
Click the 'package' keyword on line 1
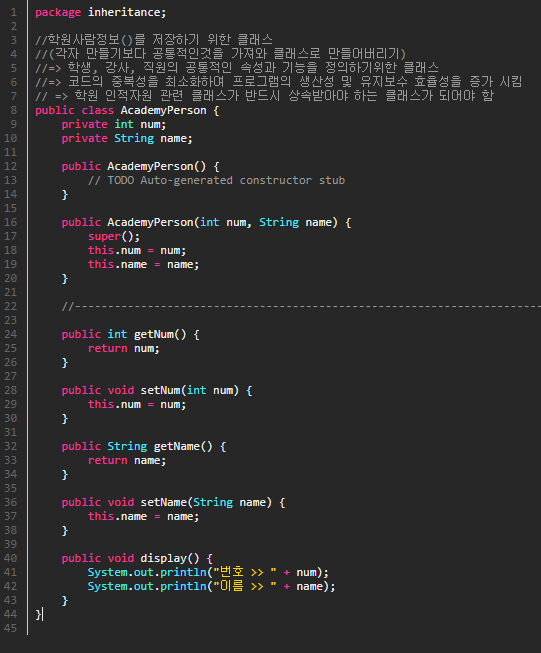[x=58, y=13]
